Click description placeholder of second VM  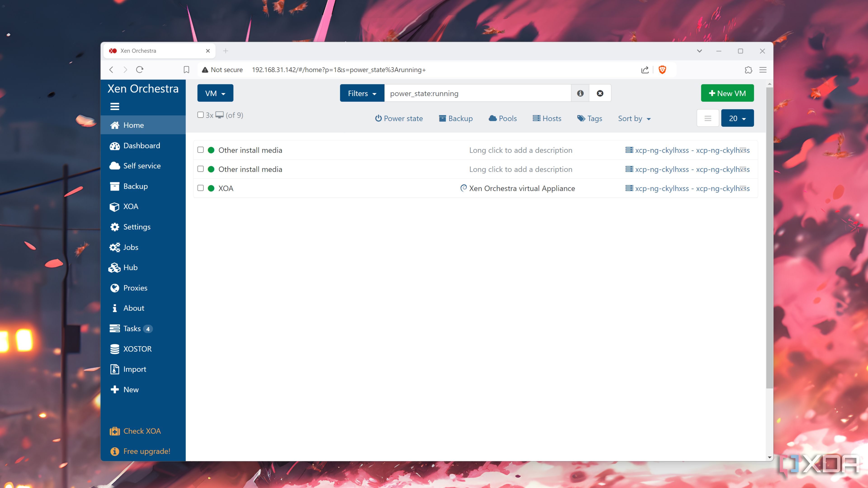[x=521, y=169]
